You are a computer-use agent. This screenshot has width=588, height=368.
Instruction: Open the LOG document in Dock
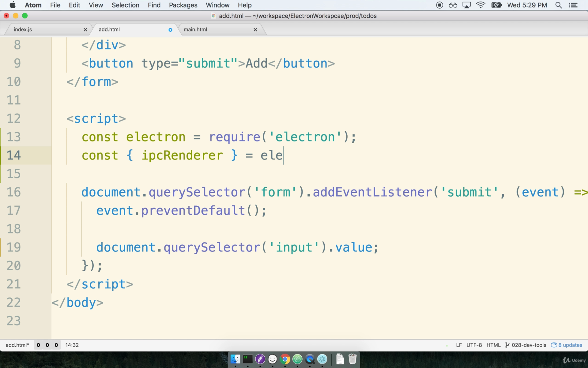coord(340,359)
